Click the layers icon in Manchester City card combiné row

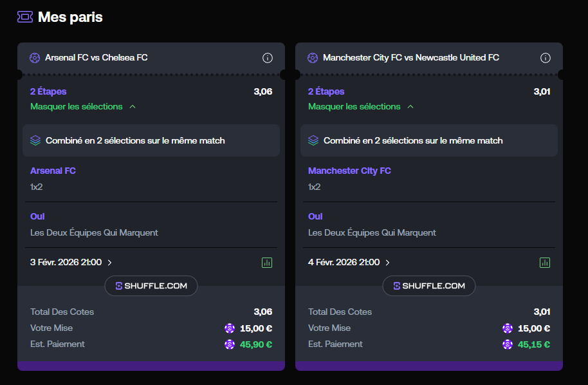tap(313, 140)
